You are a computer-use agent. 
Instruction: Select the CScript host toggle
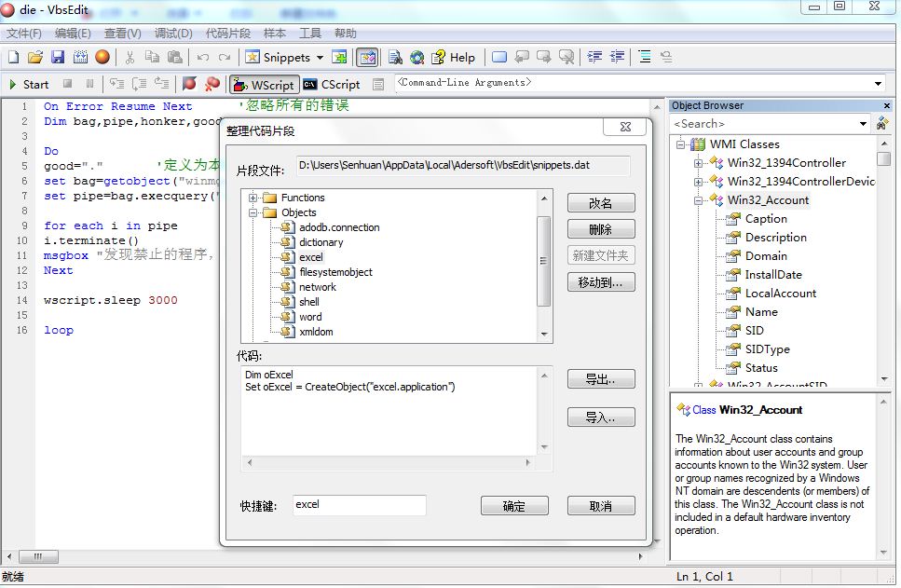(x=332, y=85)
